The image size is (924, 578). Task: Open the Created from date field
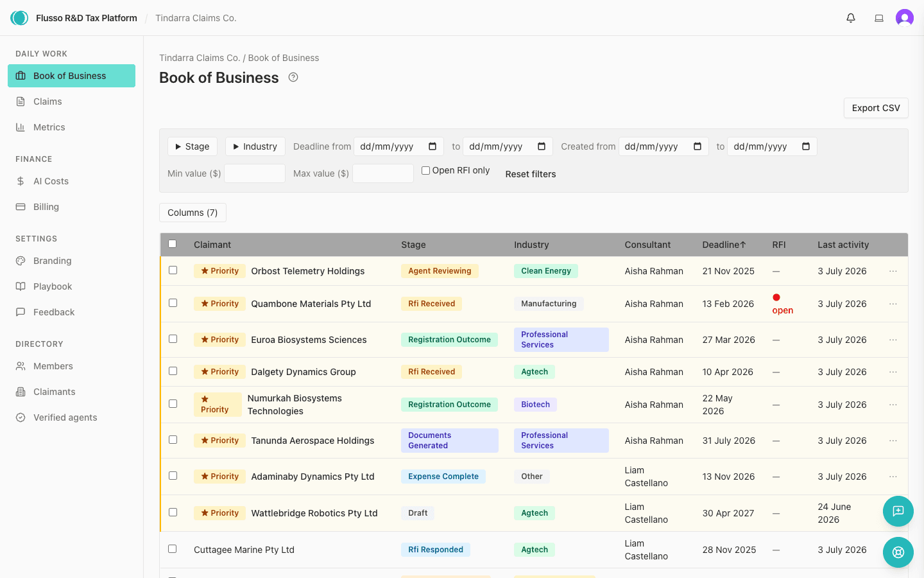(x=663, y=146)
